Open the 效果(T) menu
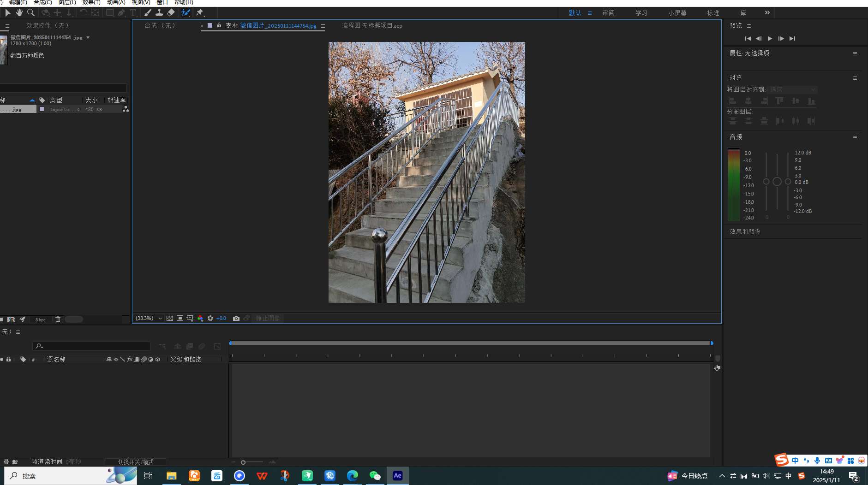The image size is (868, 485). click(x=91, y=2)
